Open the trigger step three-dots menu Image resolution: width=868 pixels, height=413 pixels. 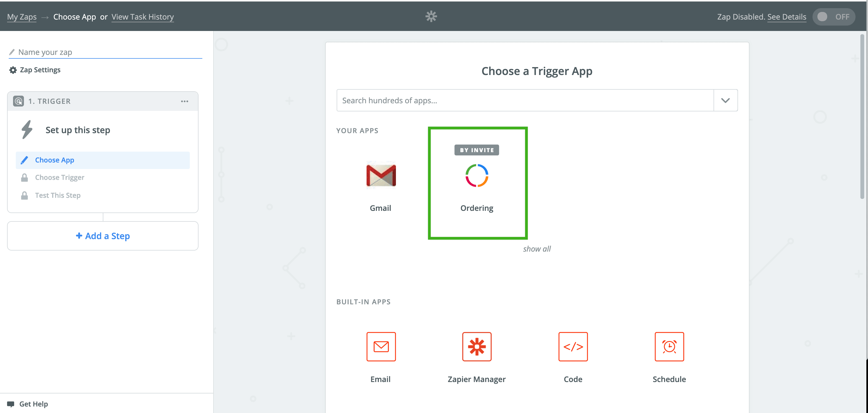click(x=184, y=101)
